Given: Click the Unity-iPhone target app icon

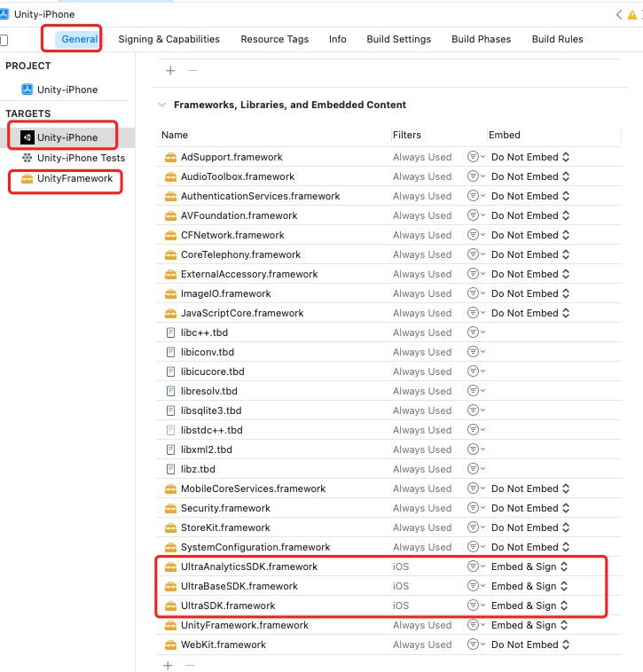Looking at the screenshot, I should click(27, 137).
